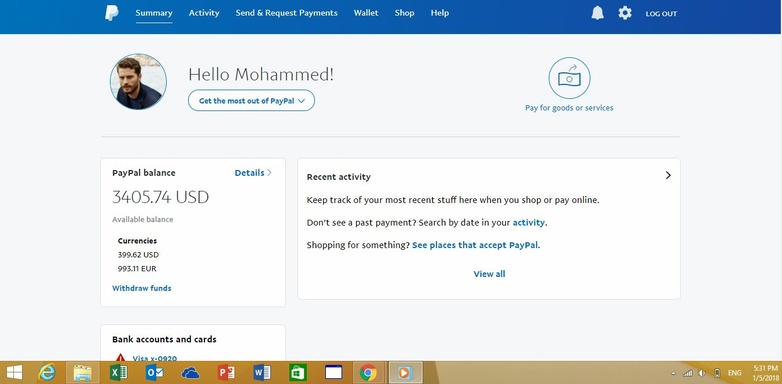Open the media player taskbar icon

pyautogui.click(x=405, y=373)
